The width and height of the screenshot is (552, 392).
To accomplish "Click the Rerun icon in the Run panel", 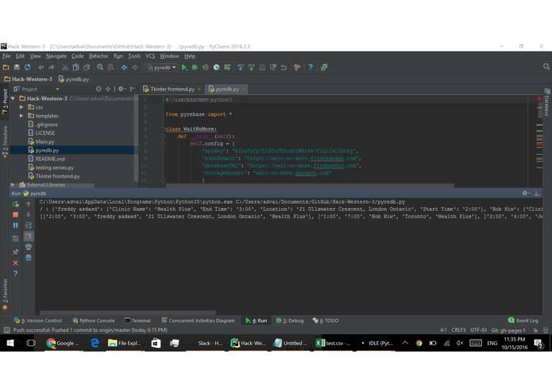I will (16, 204).
